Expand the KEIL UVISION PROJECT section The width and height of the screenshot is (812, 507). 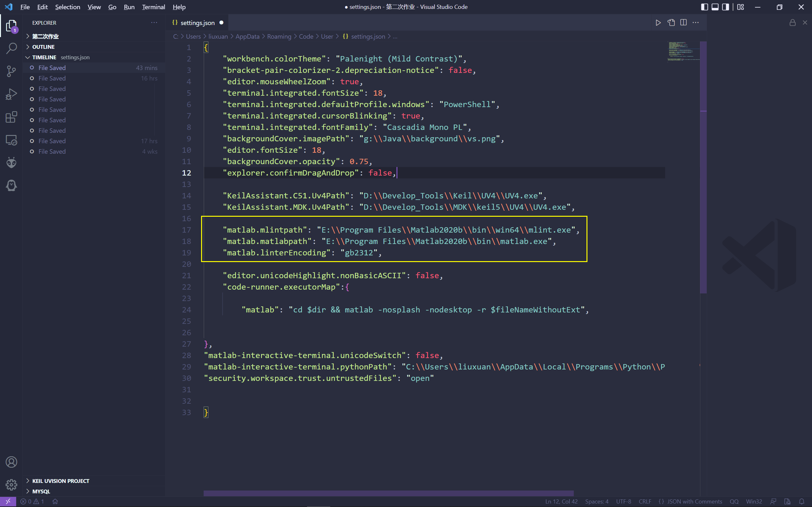coord(28,481)
